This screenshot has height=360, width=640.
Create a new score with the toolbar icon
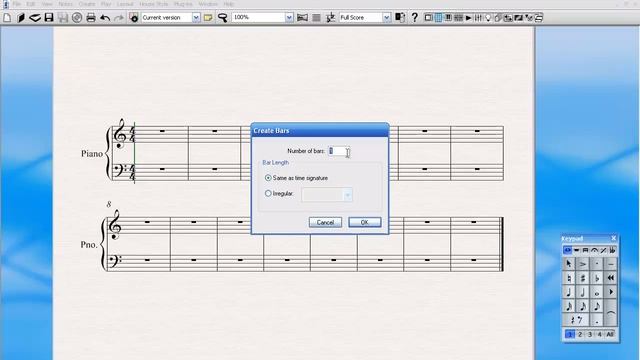click(7, 18)
